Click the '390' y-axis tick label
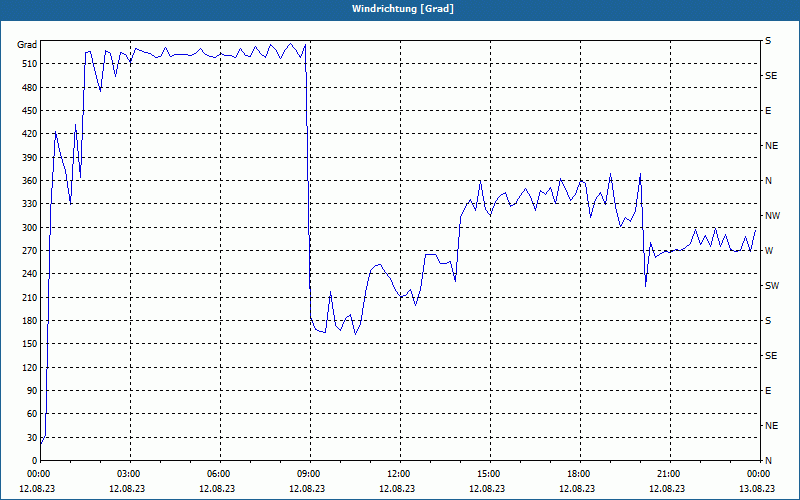Viewport: 800px width, 500px height. (29, 157)
